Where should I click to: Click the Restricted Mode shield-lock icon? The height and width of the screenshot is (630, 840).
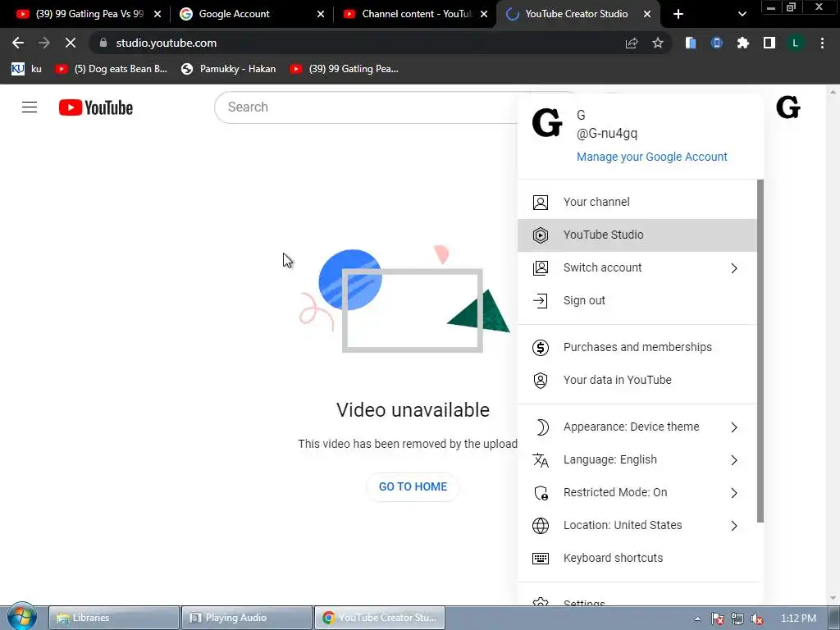[541, 493]
